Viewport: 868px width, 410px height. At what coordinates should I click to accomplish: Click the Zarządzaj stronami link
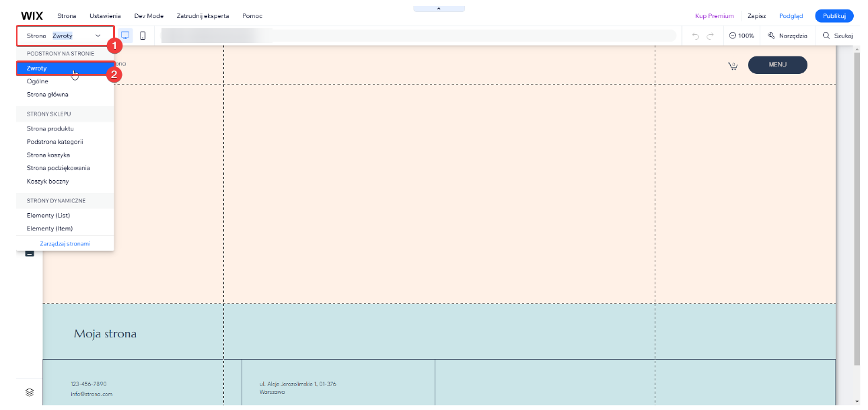tap(65, 243)
